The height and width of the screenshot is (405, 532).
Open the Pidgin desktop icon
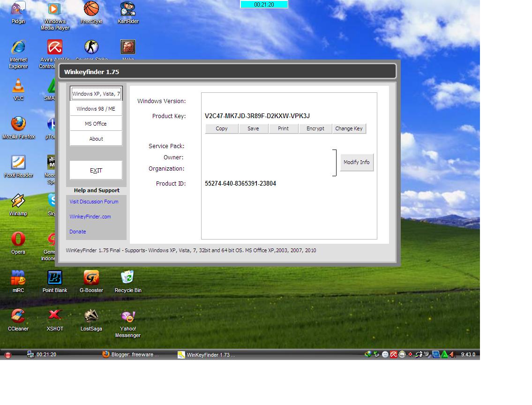click(18, 12)
